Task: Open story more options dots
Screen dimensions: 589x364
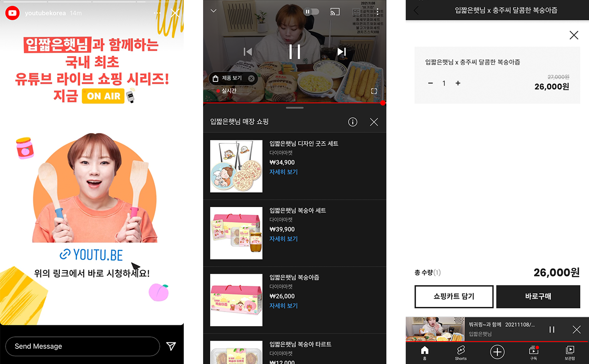Action: 157,13
